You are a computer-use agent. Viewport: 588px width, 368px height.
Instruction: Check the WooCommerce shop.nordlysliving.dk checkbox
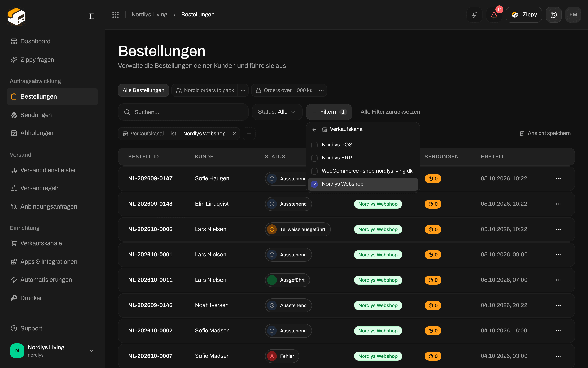click(x=314, y=171)
